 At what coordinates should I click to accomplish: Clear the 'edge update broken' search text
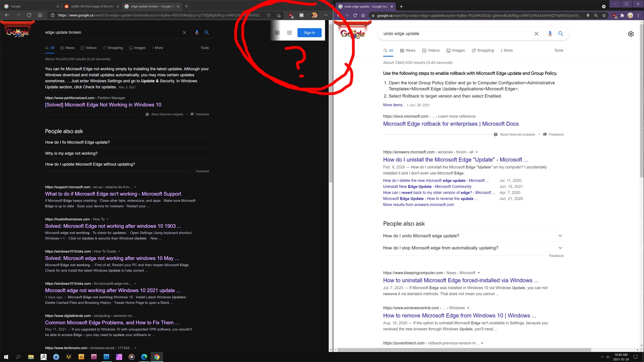click(x=184, y=33)
